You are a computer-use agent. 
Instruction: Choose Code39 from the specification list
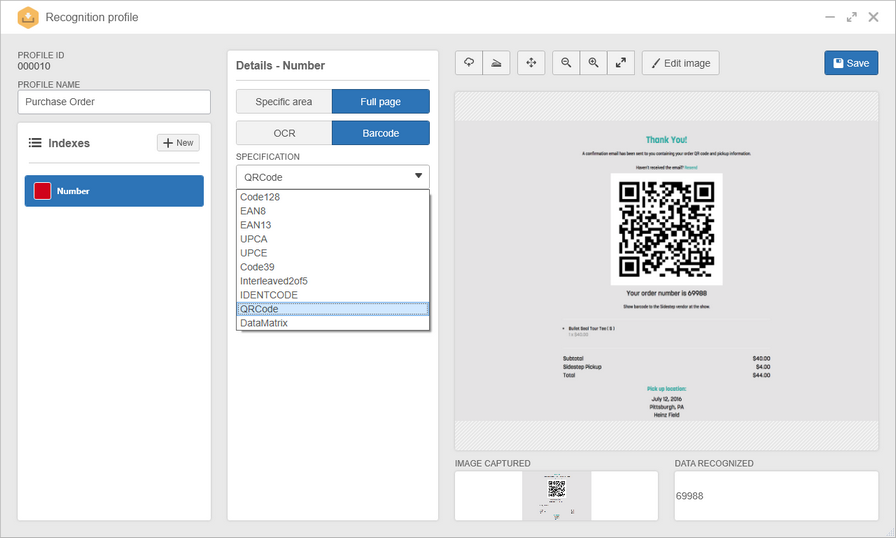click(333, 267)
